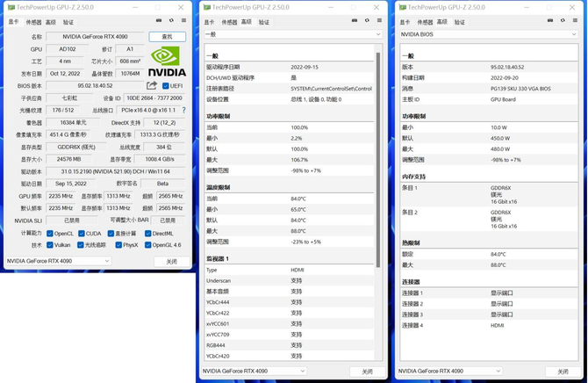Switch to the 验证 tab in the middle window
588x383 pixels.
pyautogui.click(x=264, y=22)
